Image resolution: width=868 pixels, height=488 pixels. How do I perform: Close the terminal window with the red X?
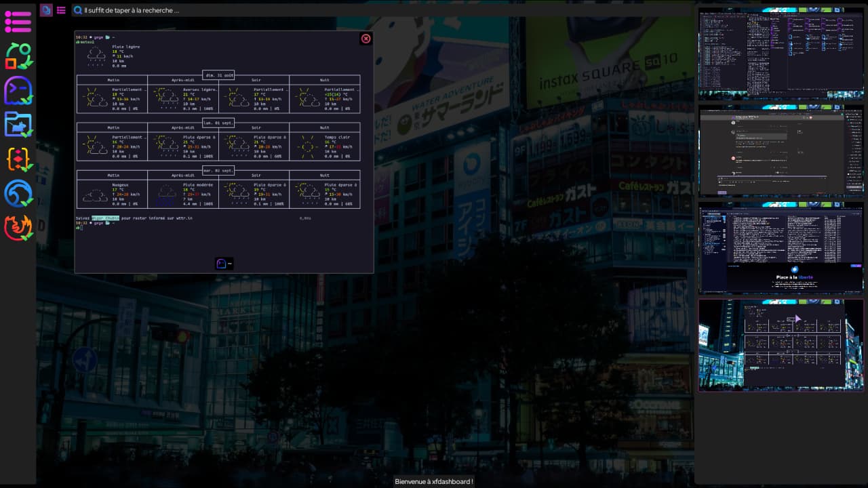(366, 39)
